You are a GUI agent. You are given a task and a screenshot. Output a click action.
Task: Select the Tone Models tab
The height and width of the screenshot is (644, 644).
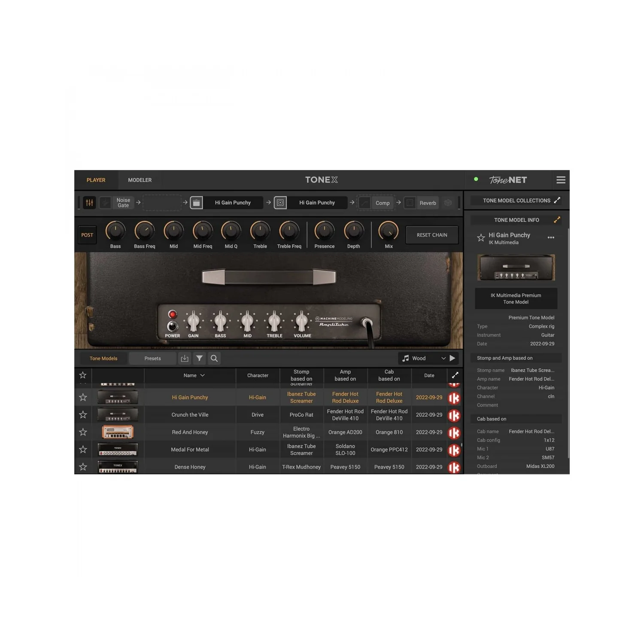click(103, 358)
